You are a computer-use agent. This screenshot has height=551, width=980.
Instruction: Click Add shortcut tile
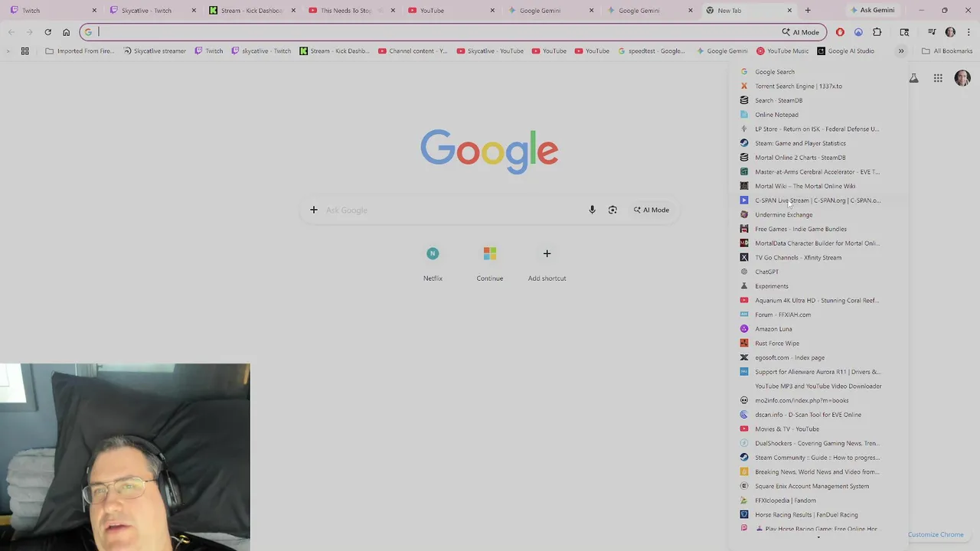[x=547, y=262]
